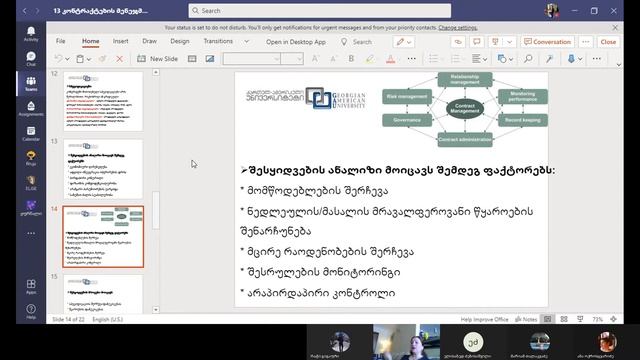Open the slide Layout icon
The width and height of the screenshot is (640, 360).
192,59
